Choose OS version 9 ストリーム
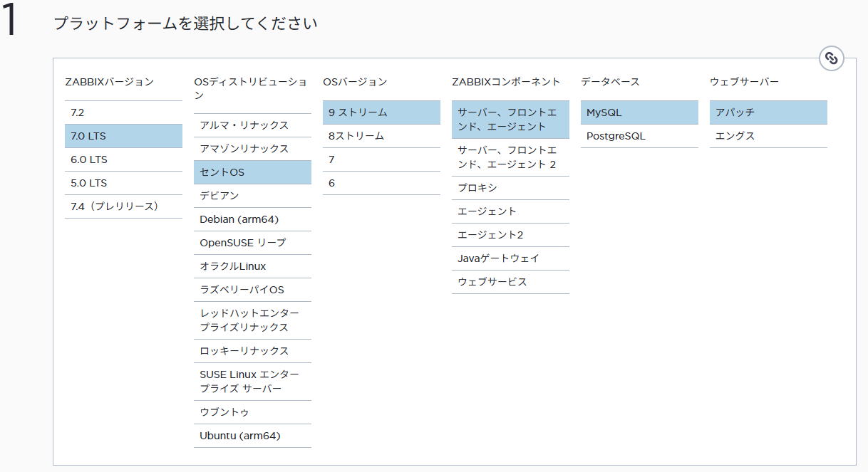 [x=381, y=112]
